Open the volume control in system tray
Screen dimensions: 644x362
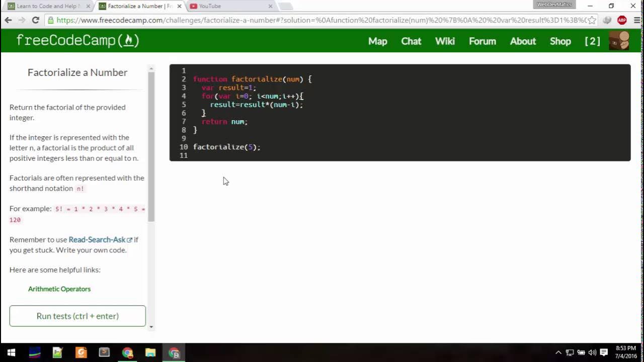tap(592, 352)
